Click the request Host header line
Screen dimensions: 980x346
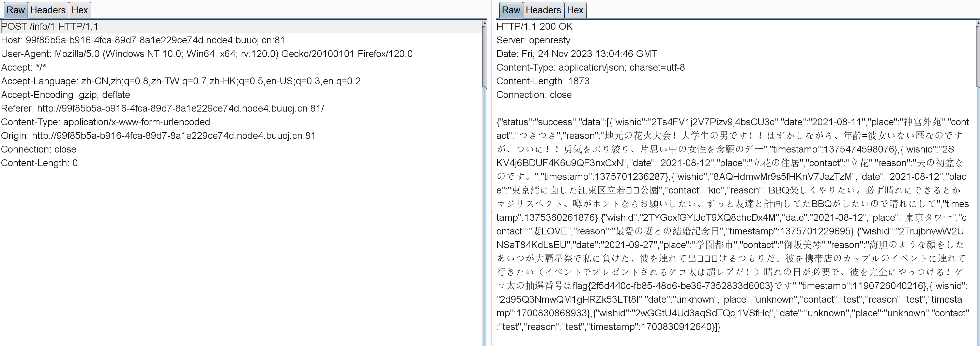pos(143,40)
